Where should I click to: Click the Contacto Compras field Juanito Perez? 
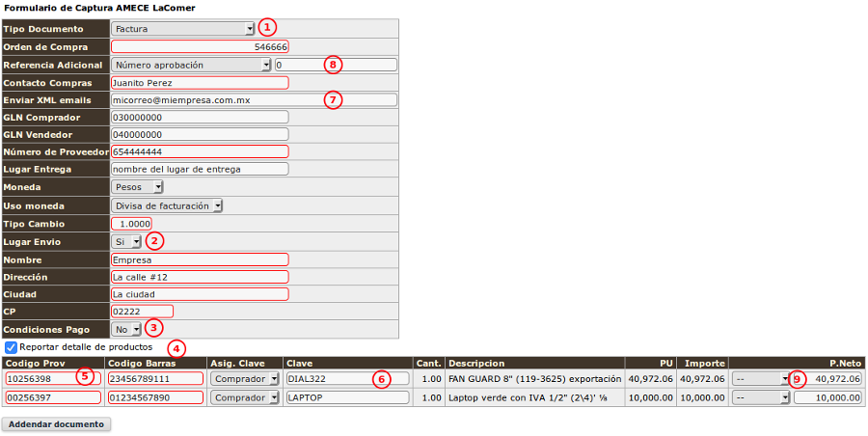pyautogui.click(x=200, y=83)
